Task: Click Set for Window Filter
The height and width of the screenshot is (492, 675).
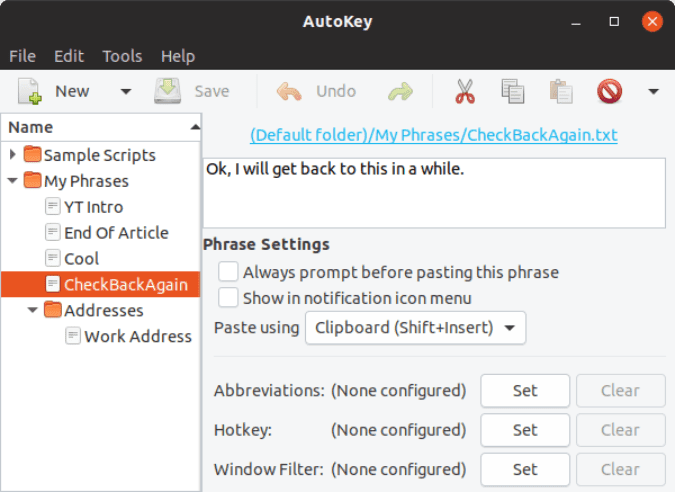Action: click(x=525, y=469)
